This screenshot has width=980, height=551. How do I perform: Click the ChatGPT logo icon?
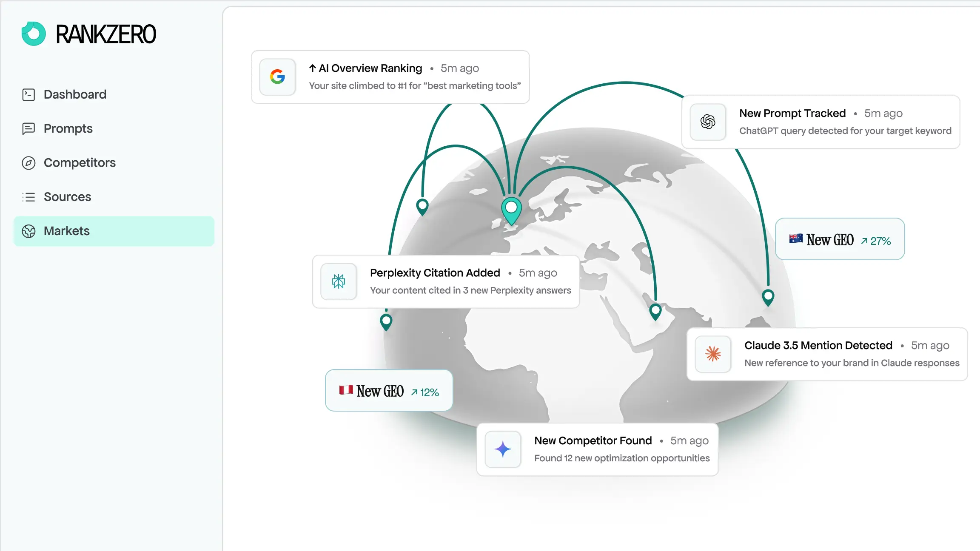click(708, 122)
